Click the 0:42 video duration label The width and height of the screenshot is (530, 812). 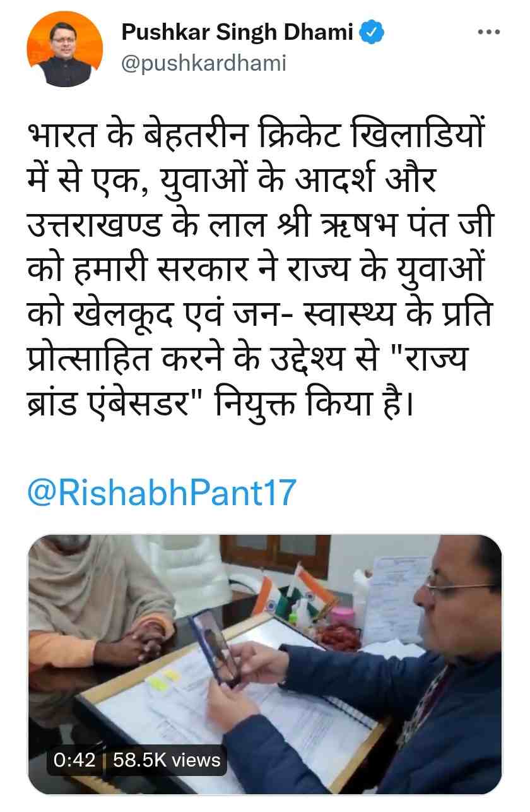click(75, 760)
